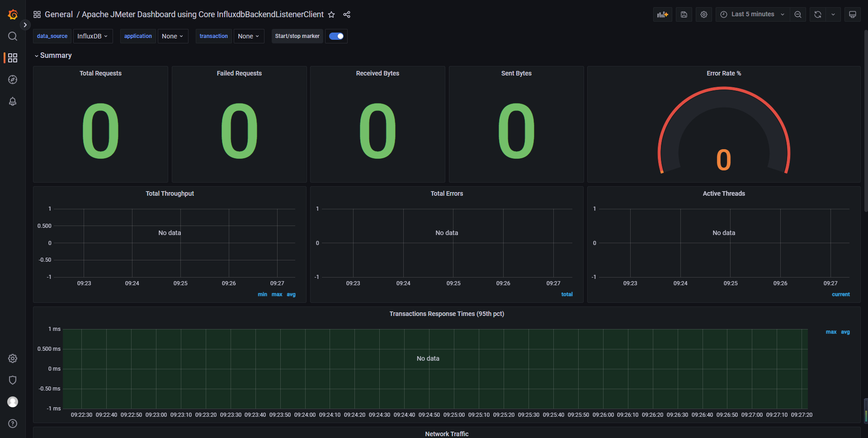Click the Total Requests value 0
The width and height of the screenshot is (868, 438).
[100, 131]
